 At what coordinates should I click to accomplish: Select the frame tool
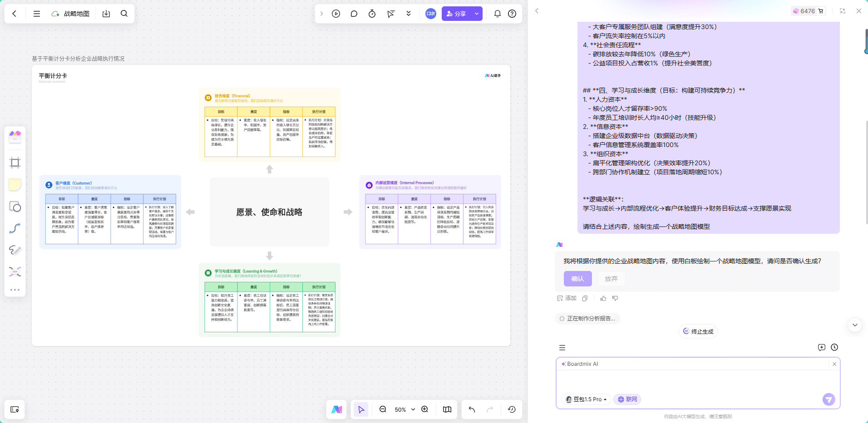coord(15,163)
